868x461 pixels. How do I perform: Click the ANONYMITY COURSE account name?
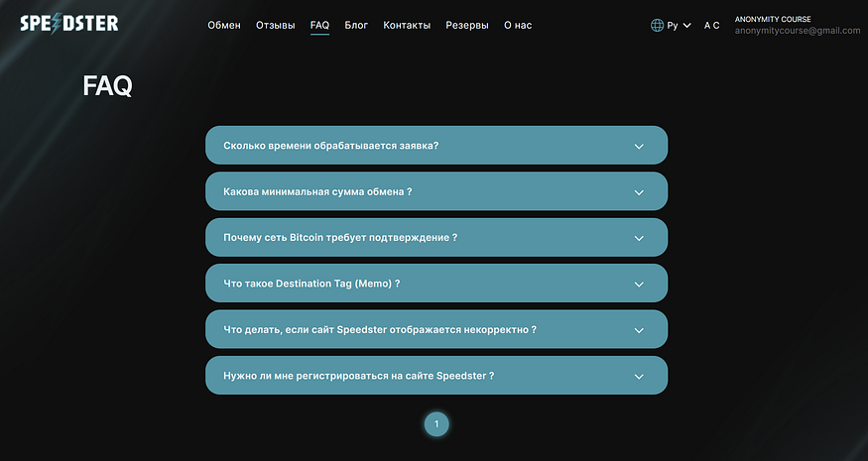pyautogui.click(x=773, y=19)
